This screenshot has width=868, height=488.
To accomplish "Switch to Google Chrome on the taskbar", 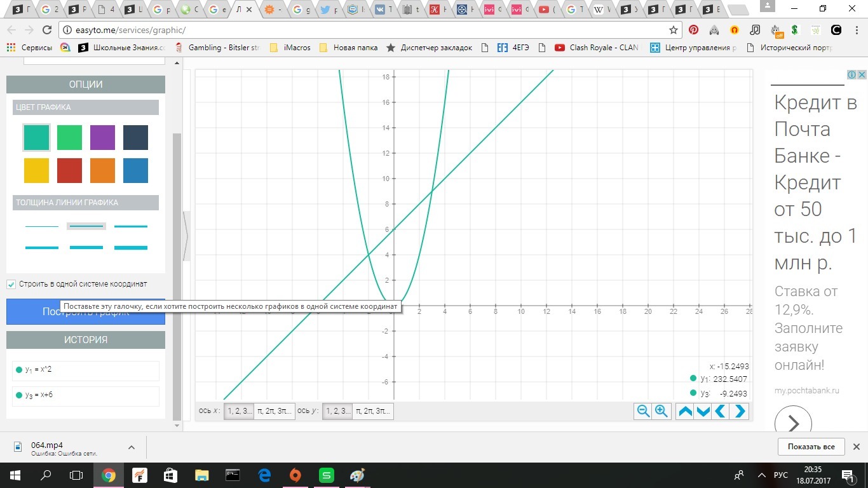I will coord(109,475).
